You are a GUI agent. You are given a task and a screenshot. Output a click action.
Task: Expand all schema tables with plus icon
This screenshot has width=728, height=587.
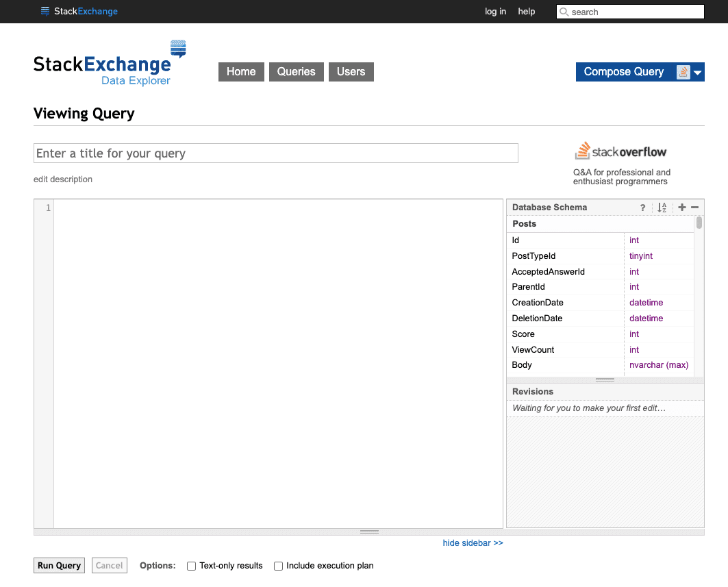(x=681, y=207)
